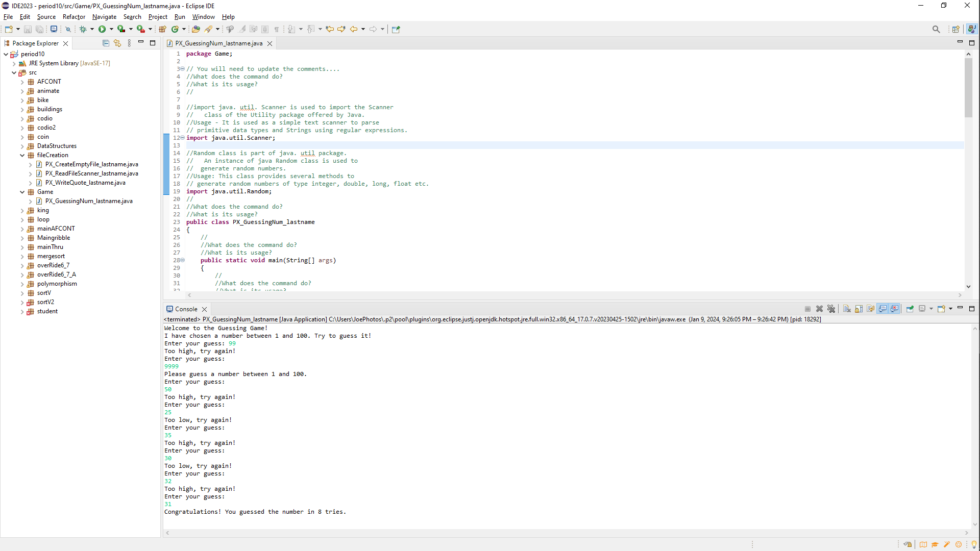Image resolution: width=980 pixels, height=551 pixels.
Task: Select the PX_GuessingNum_lastname.java editor tab
Action: 218,43
